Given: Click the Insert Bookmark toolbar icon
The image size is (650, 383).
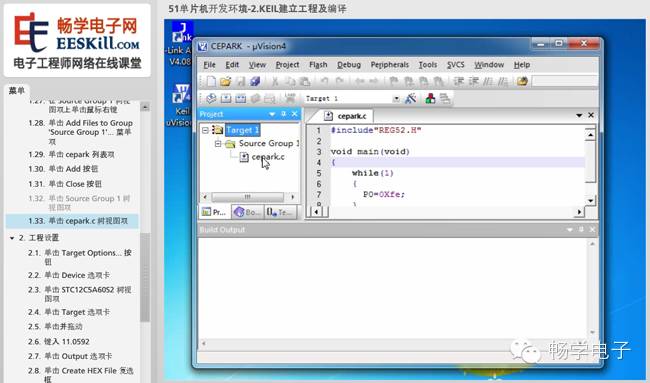Looking at the screenshot, I should [394, 81].
